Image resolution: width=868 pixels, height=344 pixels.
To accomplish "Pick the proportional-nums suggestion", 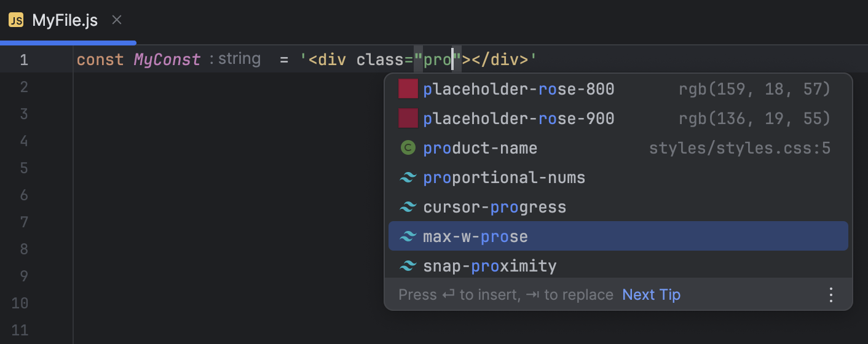I will tap(504, 178).
